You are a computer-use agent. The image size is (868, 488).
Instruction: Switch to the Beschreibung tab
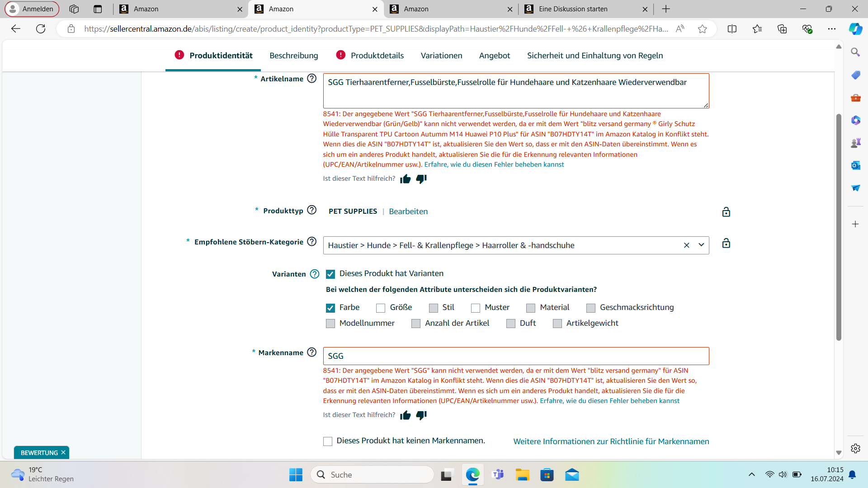pyautogui.click(x=294, y=56)
